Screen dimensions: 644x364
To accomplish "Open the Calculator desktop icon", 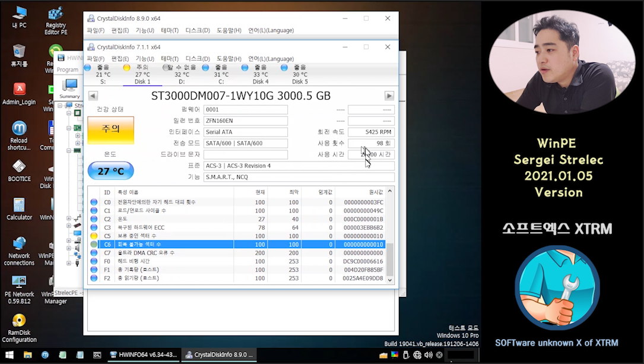I will tap(19, 208).
